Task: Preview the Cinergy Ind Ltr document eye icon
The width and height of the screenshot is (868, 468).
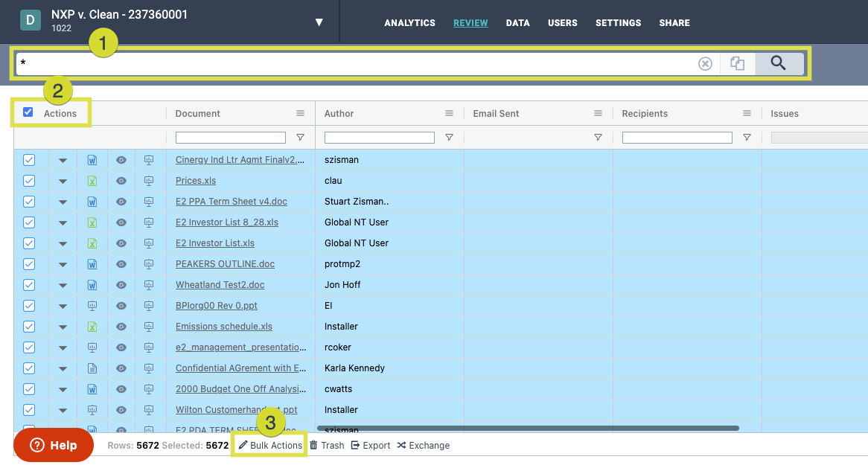Action: point(121,160)
